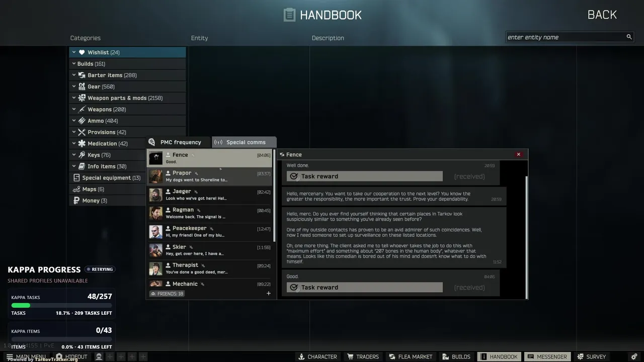Click the Keys category icon

pos(82,155)
